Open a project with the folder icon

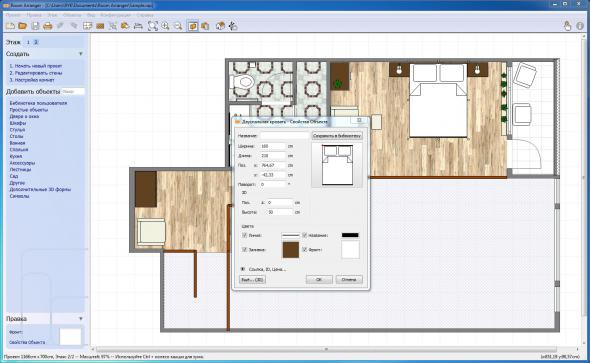point(23,26)
